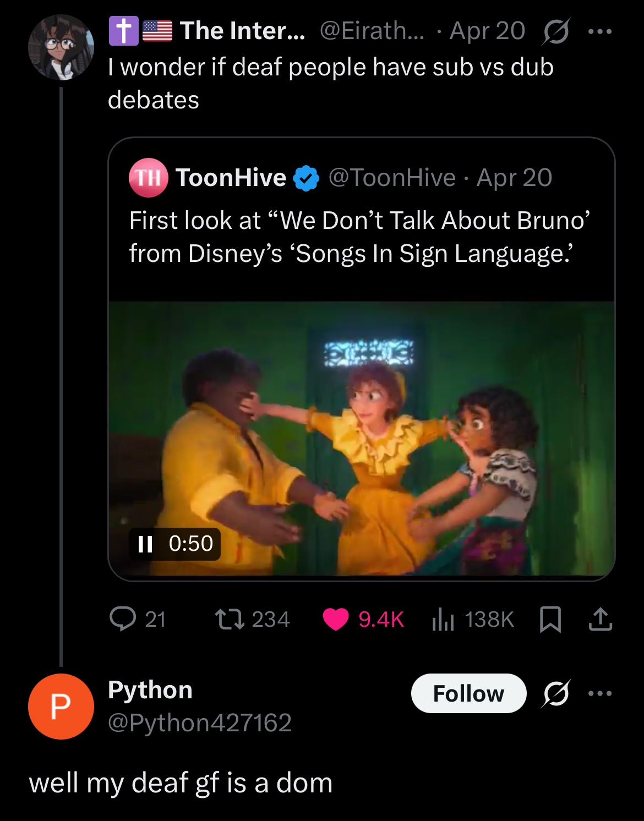Open the top tweet author's avatar
Image resolution: width=644 pixels, height=821 pixels.
(x=61, y=47)
